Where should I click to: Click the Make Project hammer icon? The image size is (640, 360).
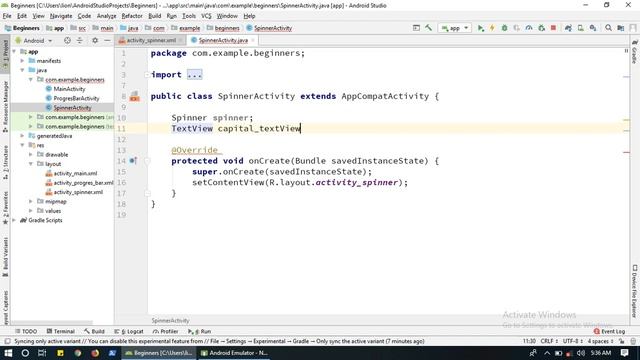click(x=428, y=28)
